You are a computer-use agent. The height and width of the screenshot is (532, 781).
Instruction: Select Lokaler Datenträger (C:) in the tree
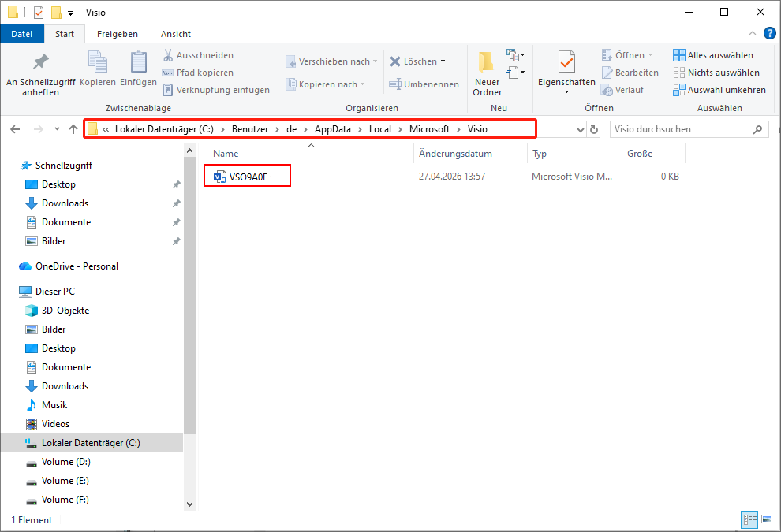[x=91, y=442]
